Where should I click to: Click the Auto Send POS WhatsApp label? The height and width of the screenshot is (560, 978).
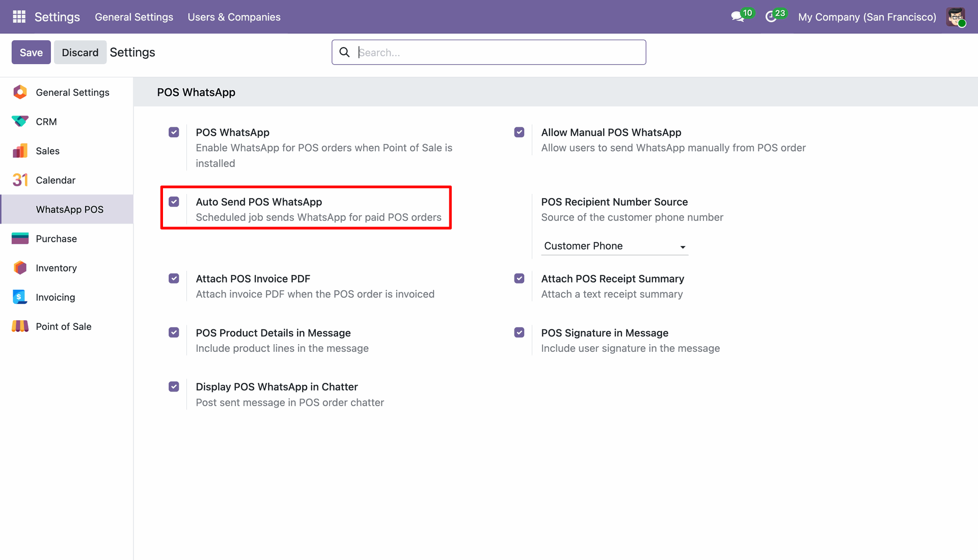point(259,202)
